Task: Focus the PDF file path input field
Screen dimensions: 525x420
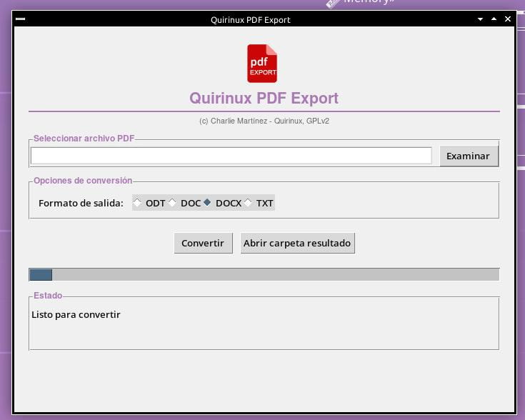Action: 231,156
